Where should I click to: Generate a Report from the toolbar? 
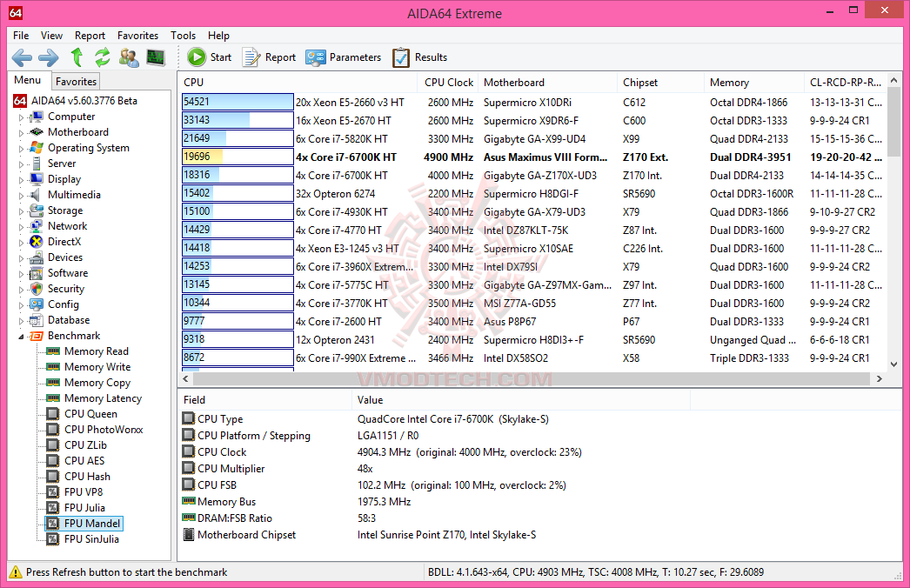269,57
